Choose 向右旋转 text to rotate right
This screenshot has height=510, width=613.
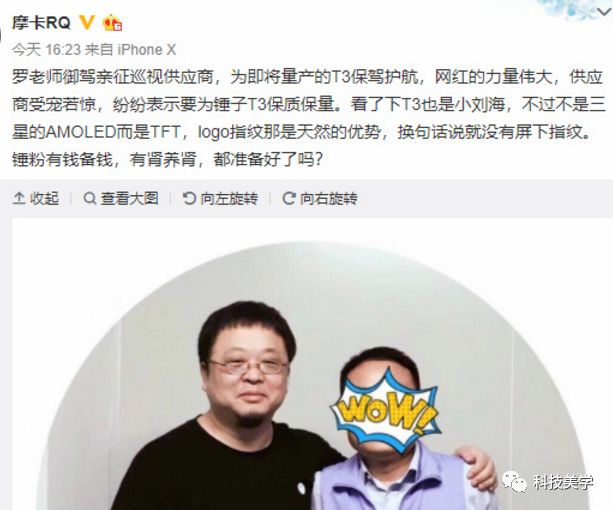(329, 199)
